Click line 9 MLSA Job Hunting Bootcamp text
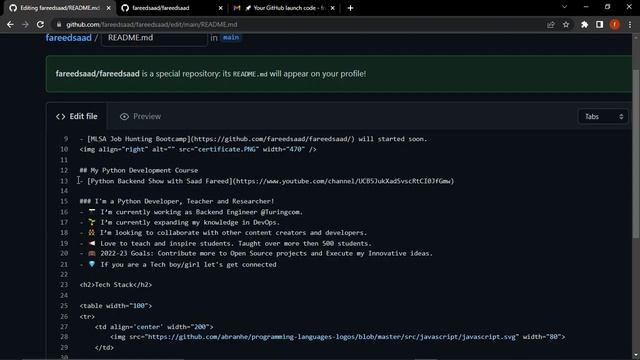This screenshot has width=640, height=360. pos(253,139)
